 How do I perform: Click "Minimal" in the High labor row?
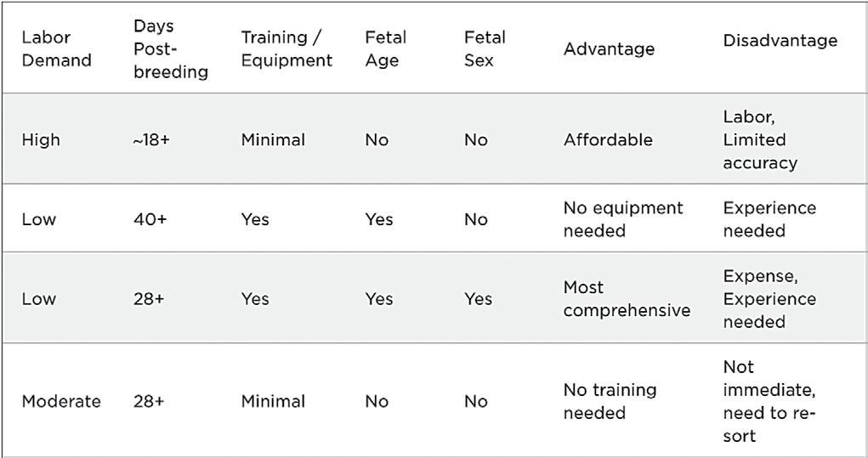272,140
